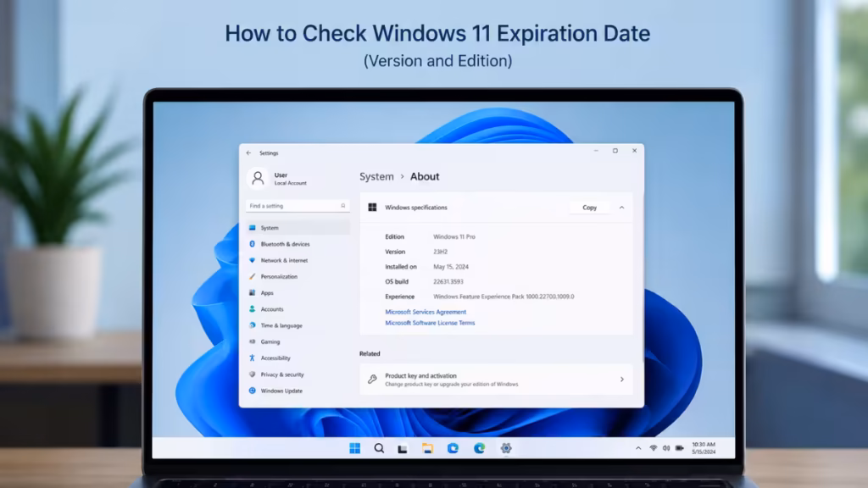The width and height of the screenshot is (868, 488).
Task: Show hidden system tray icons
Action: (638, 448)
